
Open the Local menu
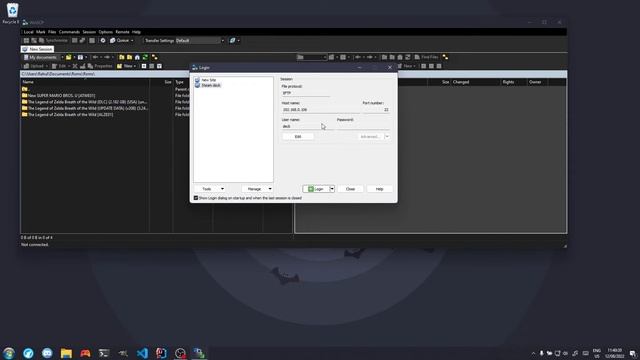(28, 32)
